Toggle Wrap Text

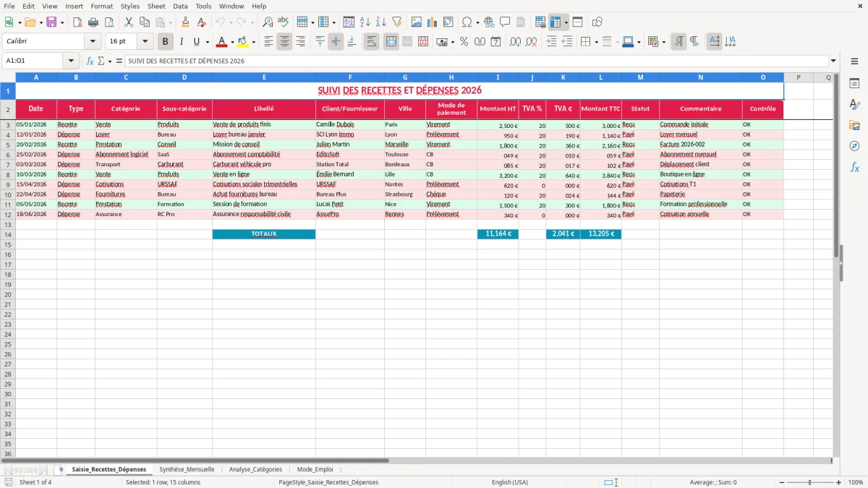(372, 42)
